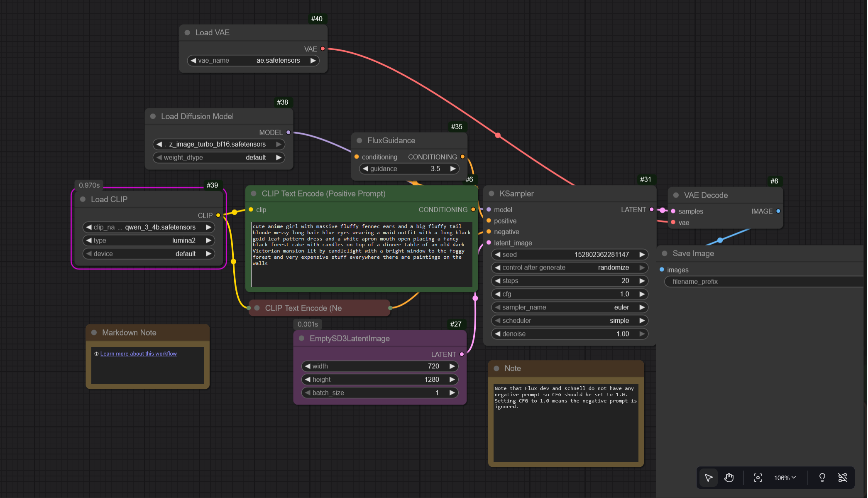Viewport: 868px width, 498px height.
Task: Click the lightbulb focus mode icon
Action: (x=822, y=478)
